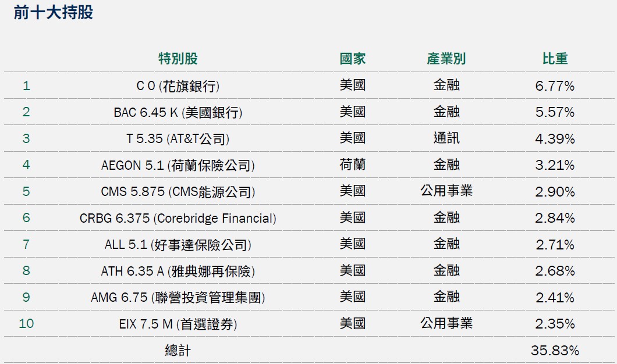This screenshot has height=364, width=617.
Task: Click the 通訊 industry cell
Action: pos(446,138)
